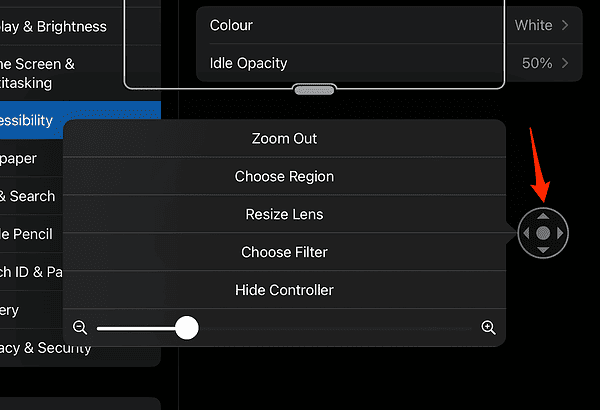Tap the zoom-out magnifier icon beside slider
The height and width of the screenshot is (410, 600).
[x=80, y=328]
